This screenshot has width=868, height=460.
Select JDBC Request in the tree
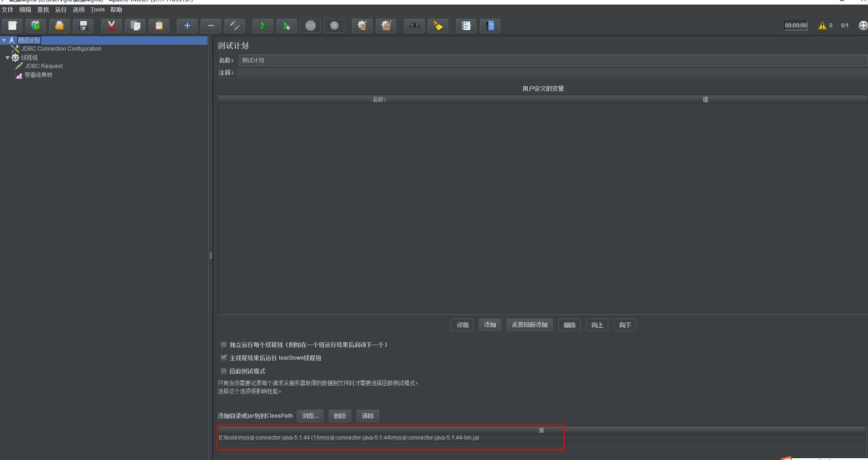click(44, 66)
